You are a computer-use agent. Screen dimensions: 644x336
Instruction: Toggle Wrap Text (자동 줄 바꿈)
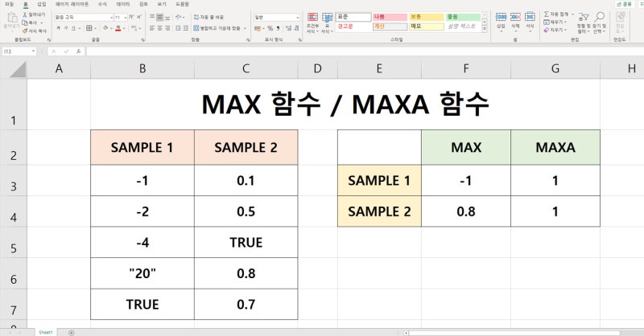point(208,17)
